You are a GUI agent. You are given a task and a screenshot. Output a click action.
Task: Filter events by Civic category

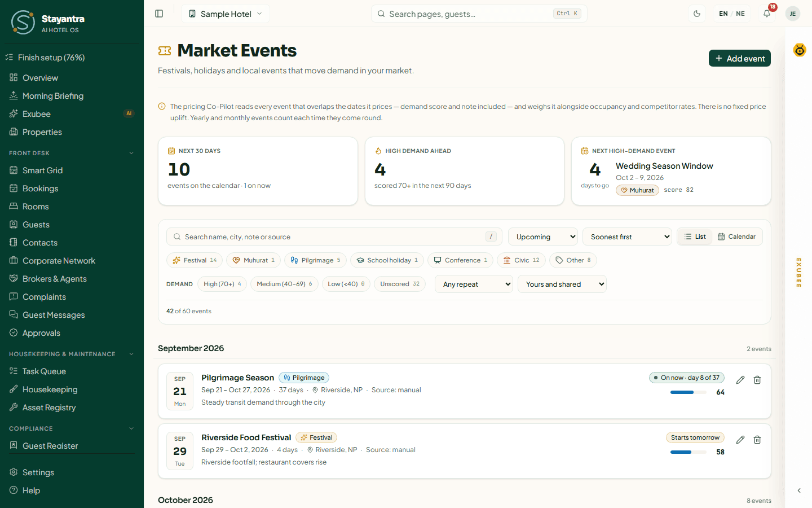(x=521, y=260)
